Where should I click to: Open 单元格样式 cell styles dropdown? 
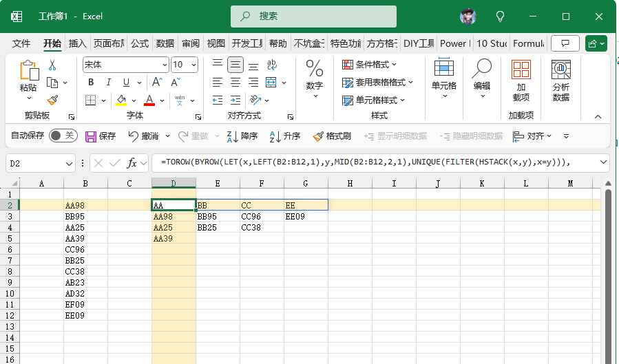pyautogui.click(x=373, y=100)
